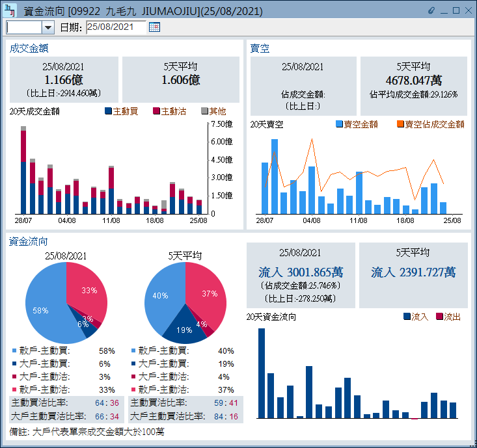Click the 資金流向 section heading

coord(29,241)
